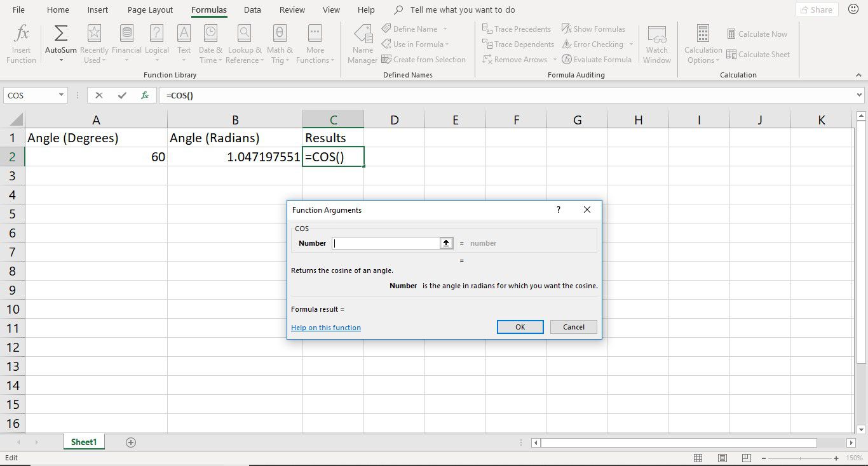The image size is (868, 466).
Task: Click the Tell me what you want to do box
Action: 463,10
